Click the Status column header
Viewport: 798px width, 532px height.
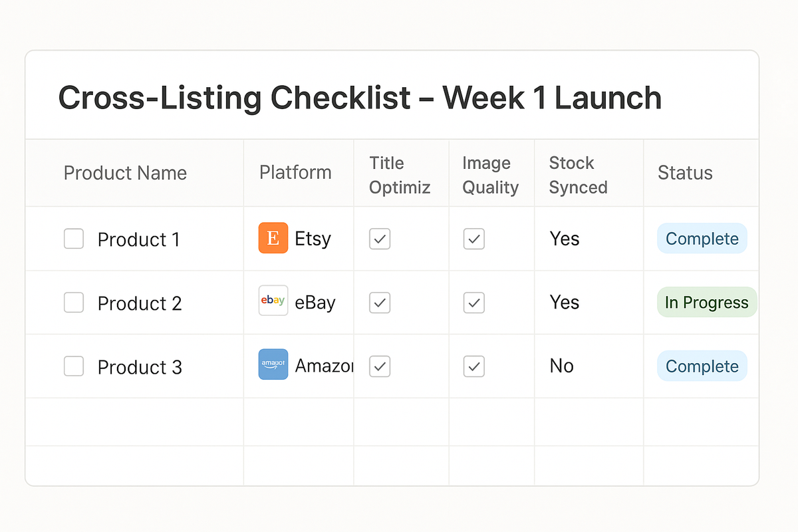(685, 173)
